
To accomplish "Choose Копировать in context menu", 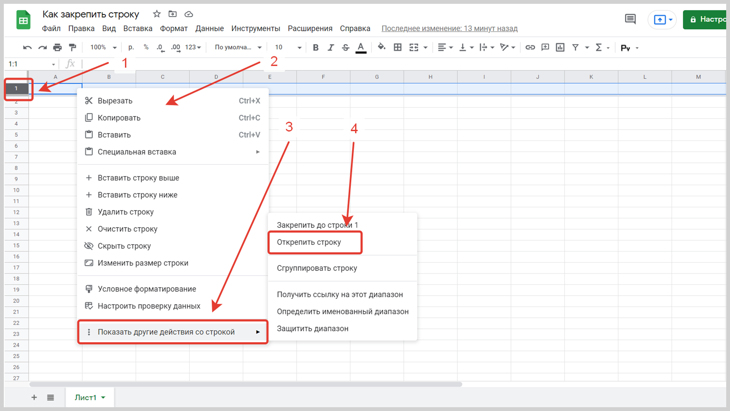I will coord(173,118).
